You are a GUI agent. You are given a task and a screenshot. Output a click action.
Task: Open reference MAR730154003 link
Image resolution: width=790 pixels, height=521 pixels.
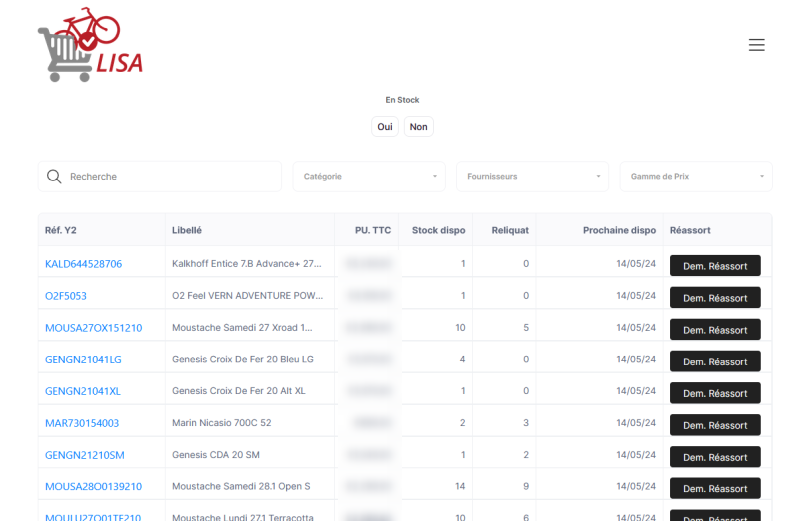tap(82, 423)
